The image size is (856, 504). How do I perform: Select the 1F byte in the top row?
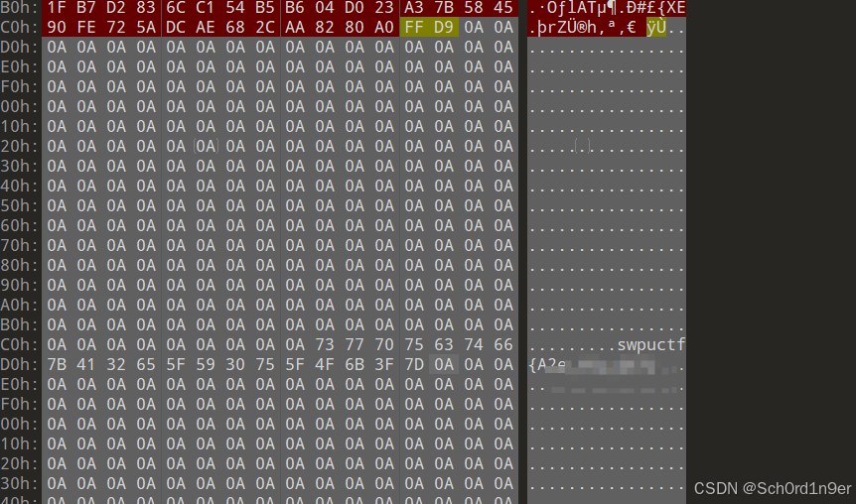[57, 8]
